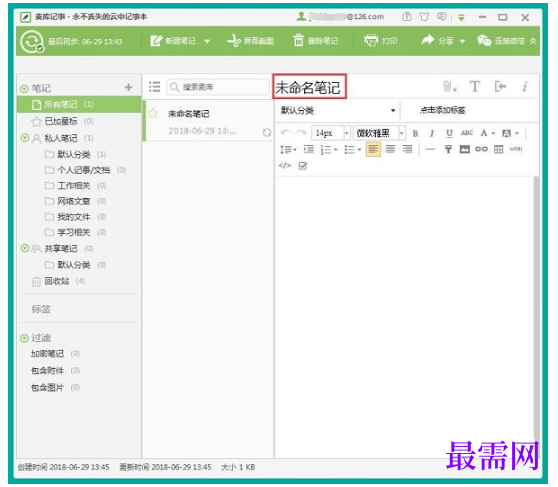Open the line spacing dropdown
Image resolution: width=558 pixels, height=487 pixels.
(288, 150)
